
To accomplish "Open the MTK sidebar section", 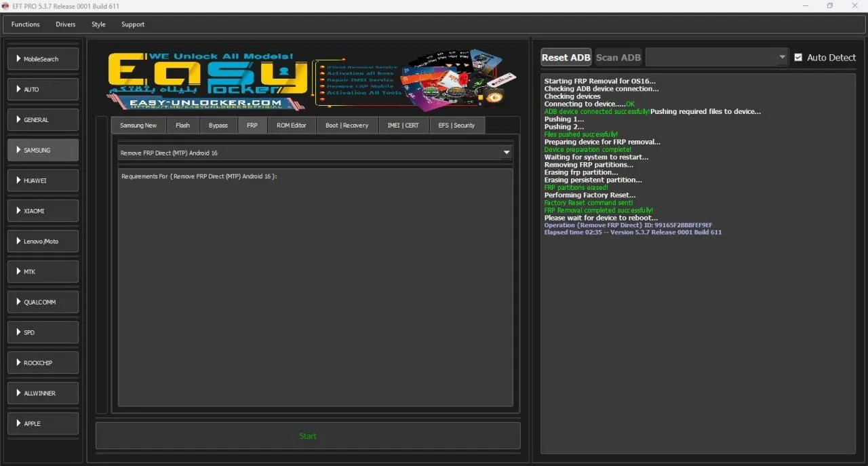I will (43, 271).
